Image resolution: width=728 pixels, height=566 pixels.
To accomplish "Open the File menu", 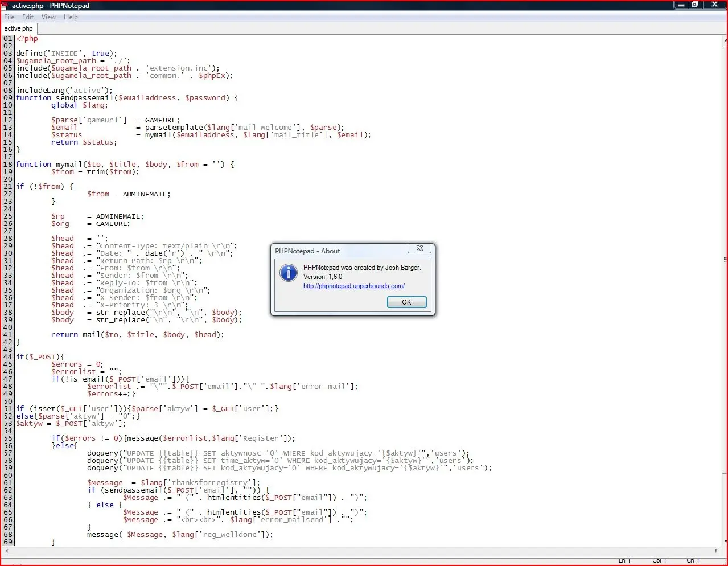I will [9, 17].
